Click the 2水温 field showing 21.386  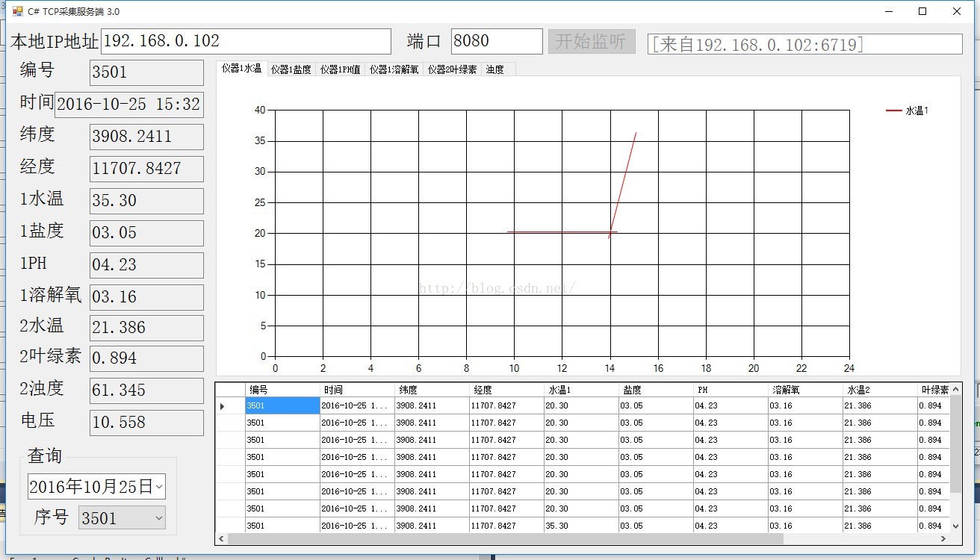coord(146,328)
